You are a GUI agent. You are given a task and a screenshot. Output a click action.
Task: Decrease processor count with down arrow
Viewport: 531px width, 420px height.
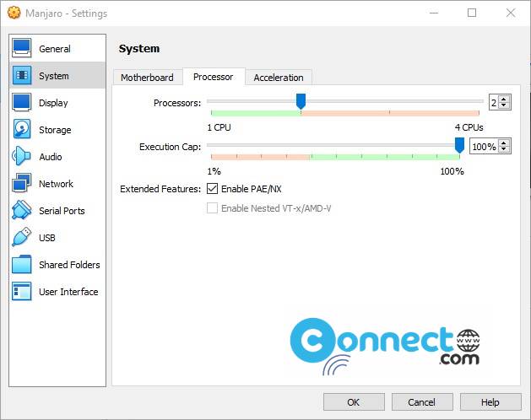pyautogui.click(x=504, y=105)
